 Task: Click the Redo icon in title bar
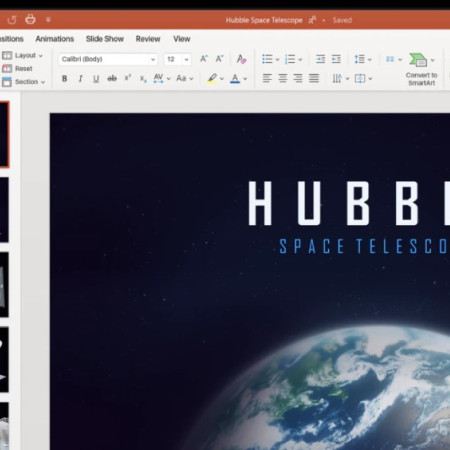[12, 20]
